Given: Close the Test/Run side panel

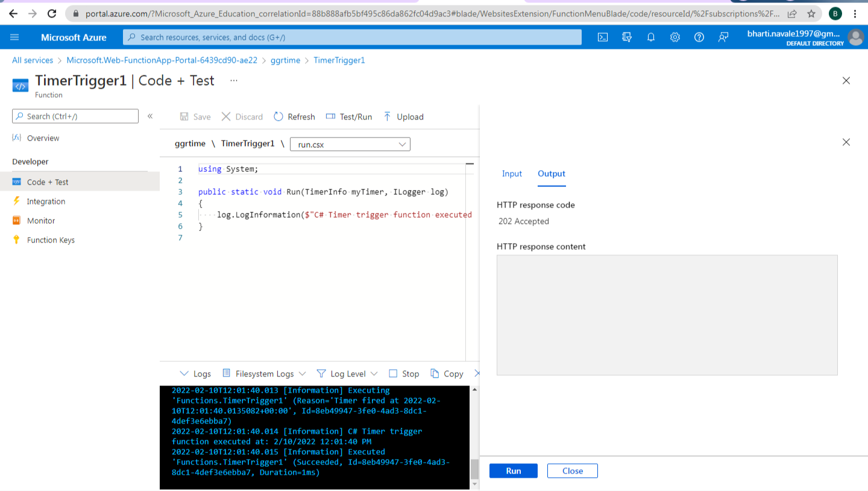Looking at the screenshot, I should coord(846,142).
